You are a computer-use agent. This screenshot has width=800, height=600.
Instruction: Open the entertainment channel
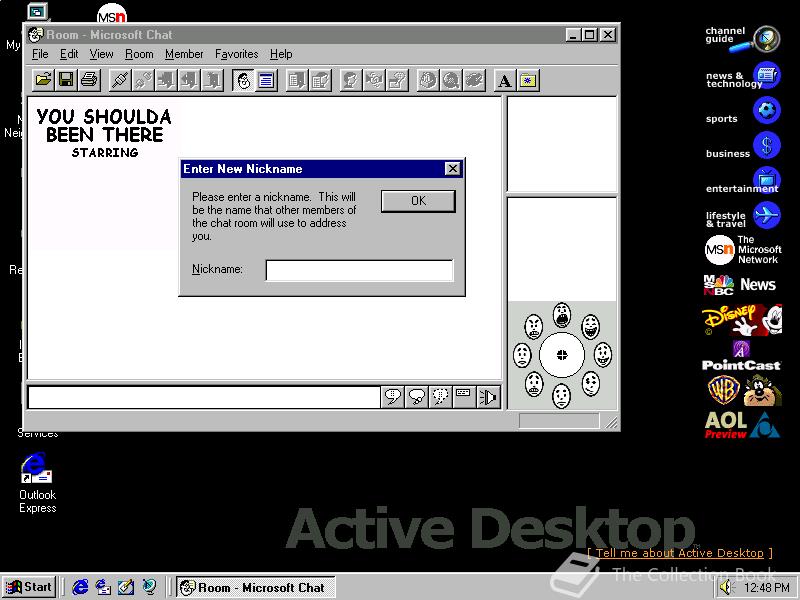pyautogui.click(x=743, y=182)
